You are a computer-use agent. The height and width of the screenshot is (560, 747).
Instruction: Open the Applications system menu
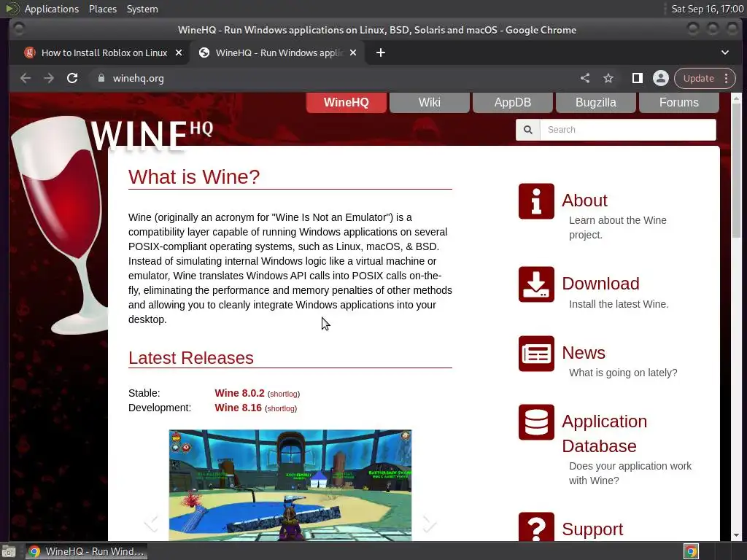coord(52,9)
